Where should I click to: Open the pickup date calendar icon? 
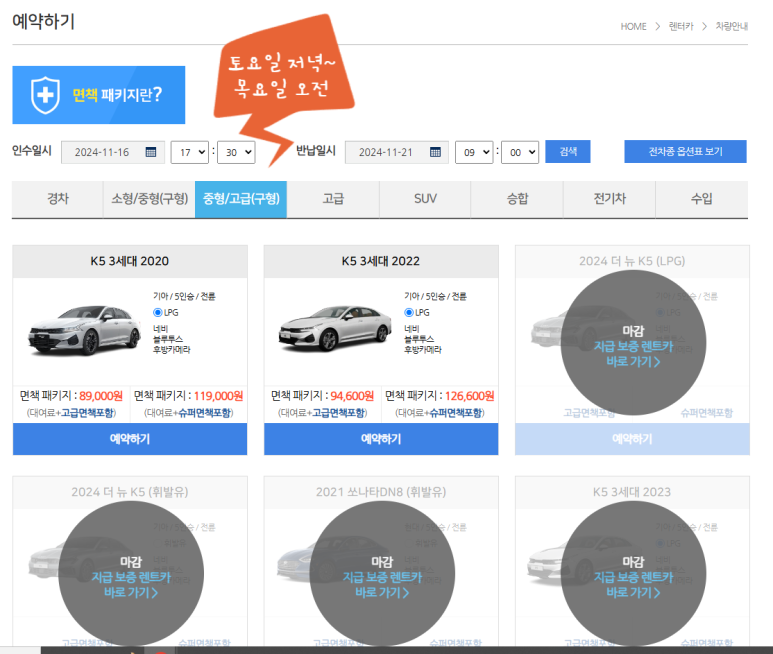(x=151, y=152)
